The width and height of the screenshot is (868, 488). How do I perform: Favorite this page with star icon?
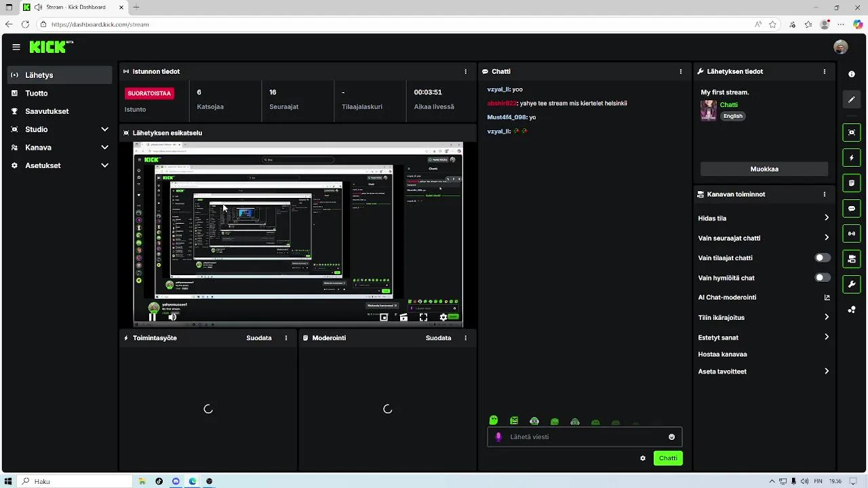(x=773, y=24)
